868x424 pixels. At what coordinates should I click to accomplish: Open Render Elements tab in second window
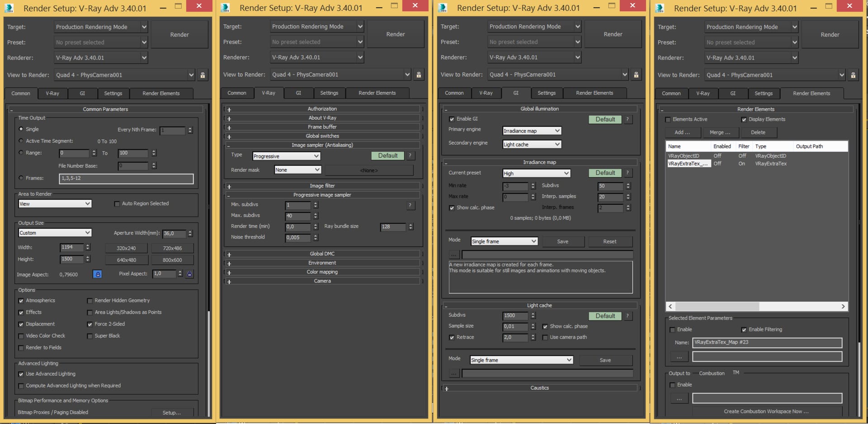pos(377,93)
